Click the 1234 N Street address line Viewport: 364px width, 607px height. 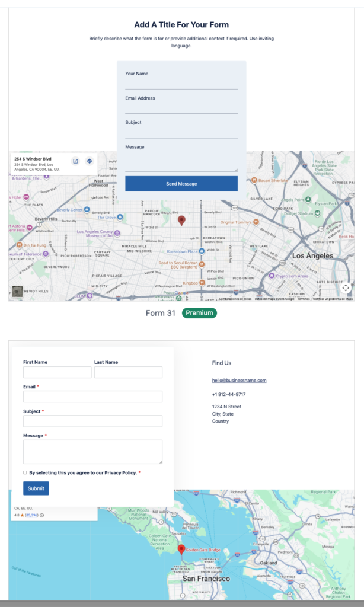[x=226, y=407]
